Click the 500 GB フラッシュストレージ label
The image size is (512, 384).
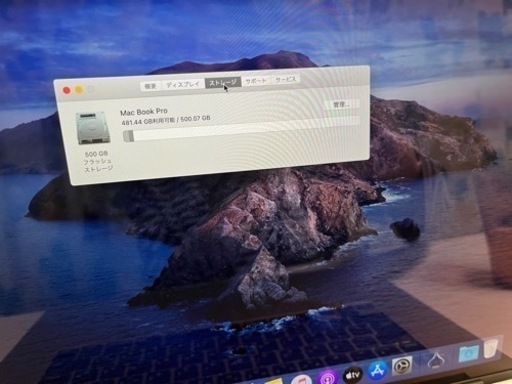98,161
